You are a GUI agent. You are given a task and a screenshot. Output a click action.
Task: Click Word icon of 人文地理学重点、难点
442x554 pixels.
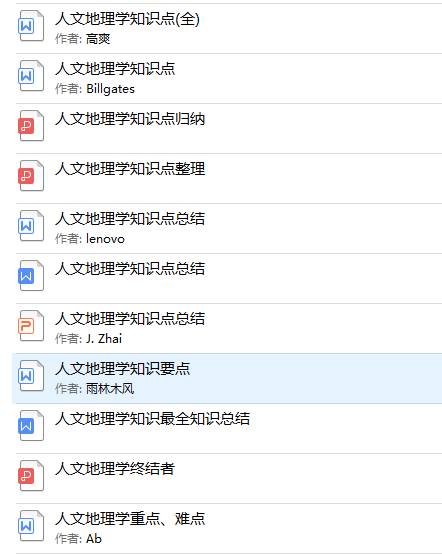tap(31, 526)
